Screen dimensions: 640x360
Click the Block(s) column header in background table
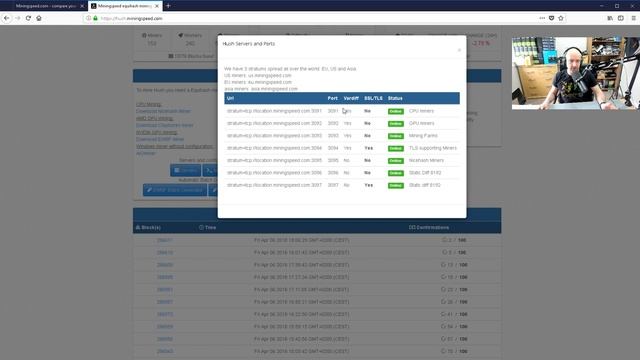pyautogui.click(x=149, y=228)
